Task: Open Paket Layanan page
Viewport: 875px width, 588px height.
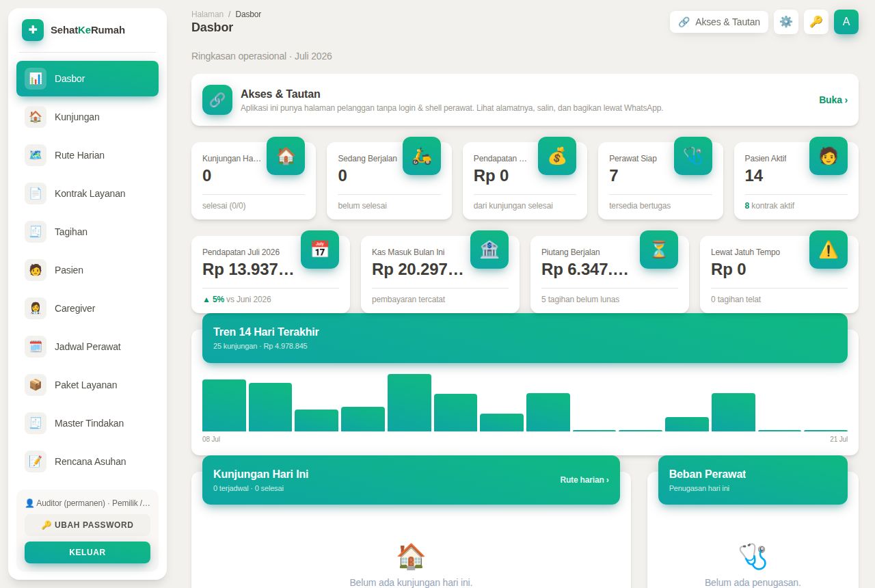Action: tap(87, 385)
